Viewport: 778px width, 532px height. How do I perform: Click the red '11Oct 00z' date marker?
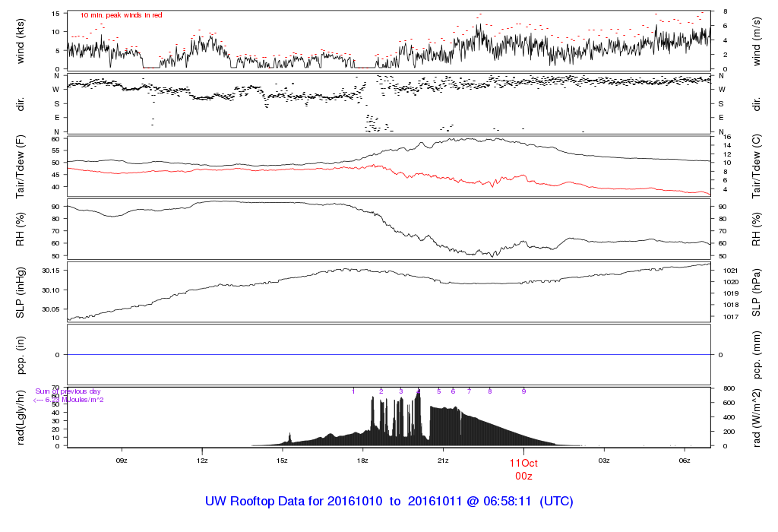point(523,469)
